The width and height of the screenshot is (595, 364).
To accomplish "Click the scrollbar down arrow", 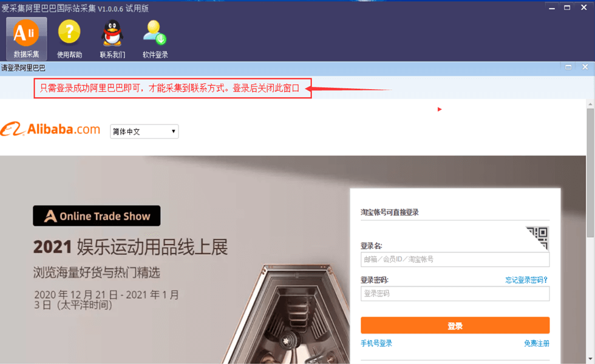I will (590, 359).
